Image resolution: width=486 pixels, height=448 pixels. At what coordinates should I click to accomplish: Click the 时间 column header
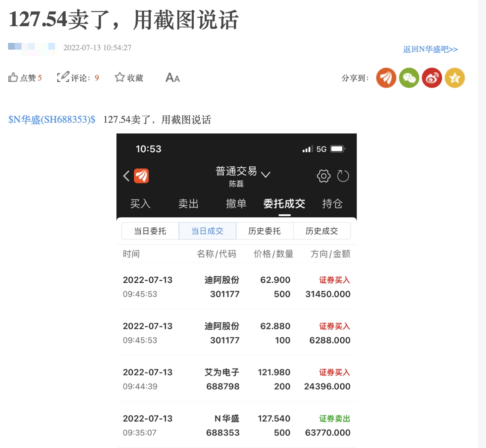[131, 254]
